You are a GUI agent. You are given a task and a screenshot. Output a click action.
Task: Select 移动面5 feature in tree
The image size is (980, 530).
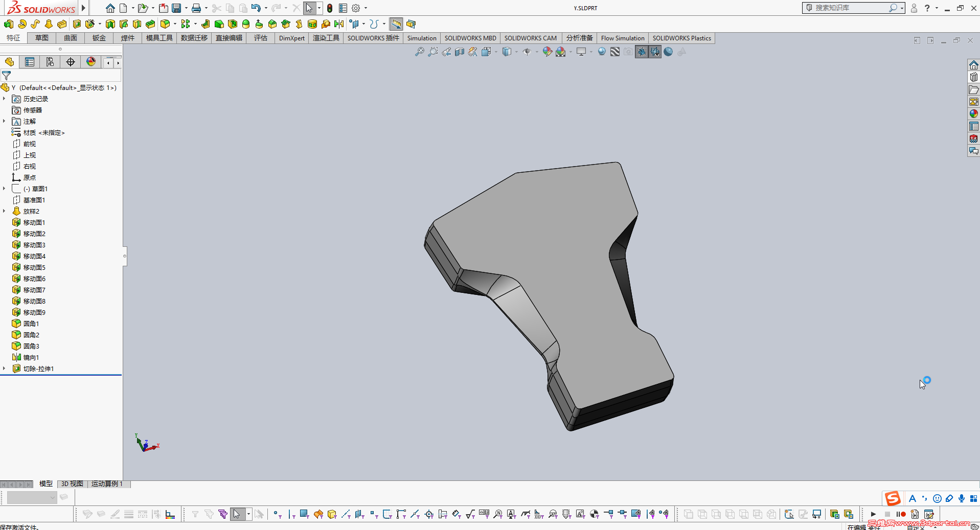pos(34,267)
